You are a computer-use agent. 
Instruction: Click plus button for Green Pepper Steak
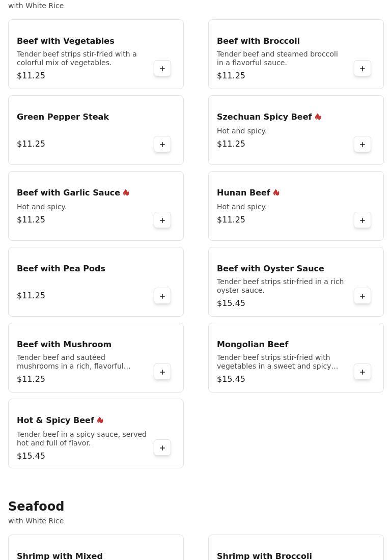(162, 145)
